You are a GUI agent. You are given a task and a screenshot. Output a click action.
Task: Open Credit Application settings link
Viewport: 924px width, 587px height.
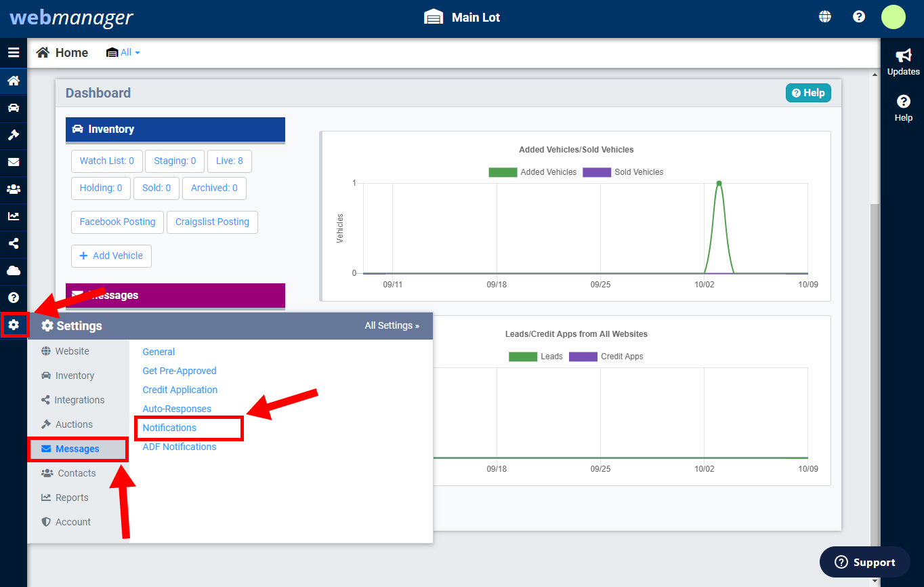click(x=180, y=390)
